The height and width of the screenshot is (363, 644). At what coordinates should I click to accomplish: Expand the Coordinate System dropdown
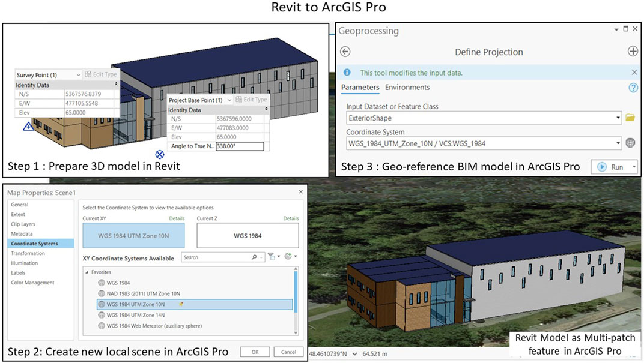tap(618, 143)
